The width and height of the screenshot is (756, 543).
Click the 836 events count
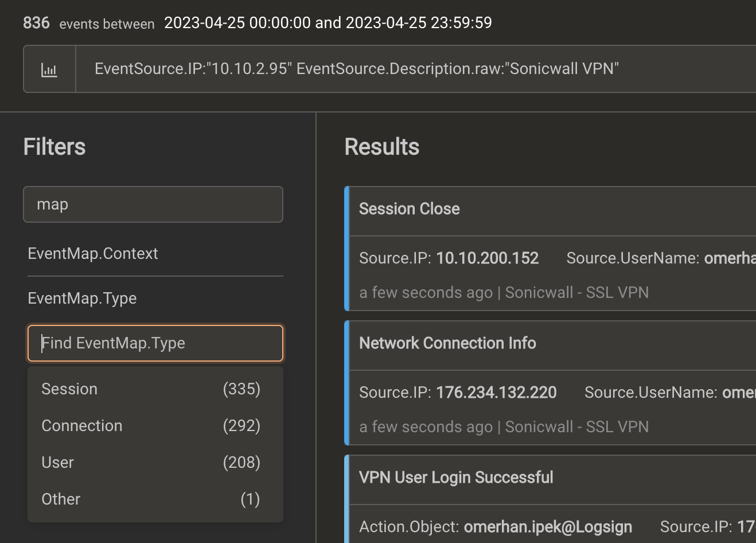click(x=36, y=23)
